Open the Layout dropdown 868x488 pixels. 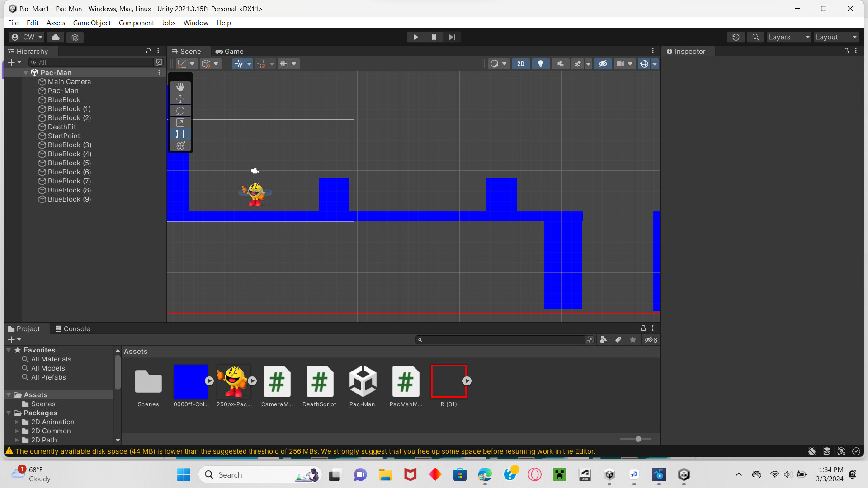click(836, 37)
